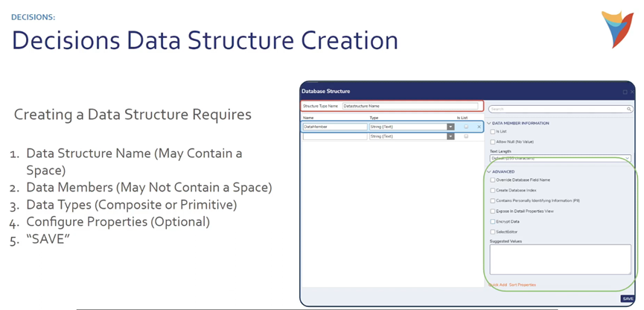The image size is (644, 310).
Task: Enable Allow Null (No Value)
Action: [x=493, y=142]
